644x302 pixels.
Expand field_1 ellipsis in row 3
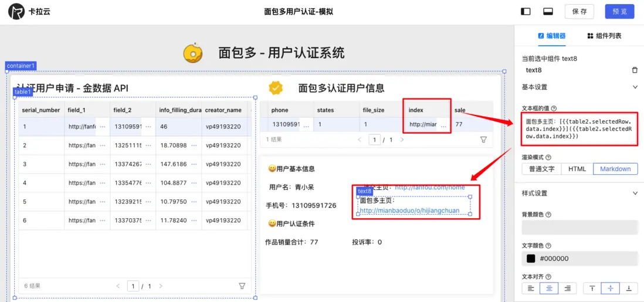(x=102, y=164)
